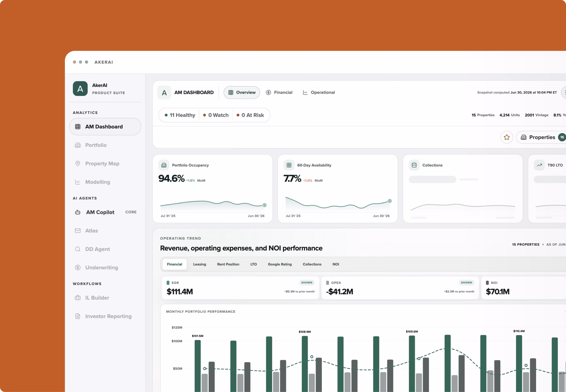Click the Investor Reporting document icon

pyautogui.click(x=78, y=316)
